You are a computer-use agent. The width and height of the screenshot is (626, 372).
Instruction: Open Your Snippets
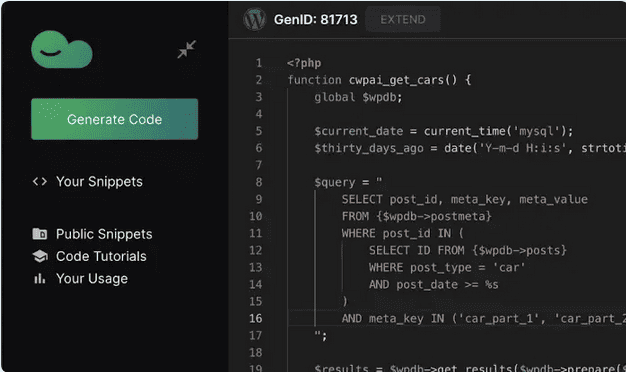(x=99, y=182)
